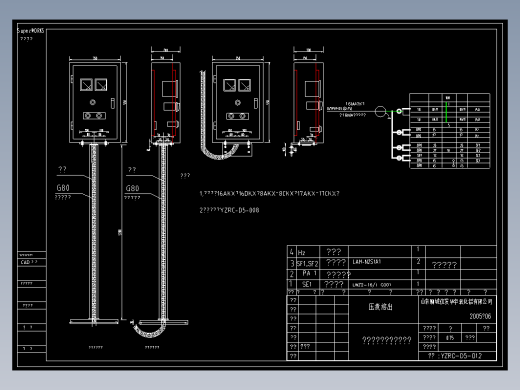The height and width of the screenshot is (390, 520).
Task: Select the "Hz" cell in parts list
Action: (301, 252)
